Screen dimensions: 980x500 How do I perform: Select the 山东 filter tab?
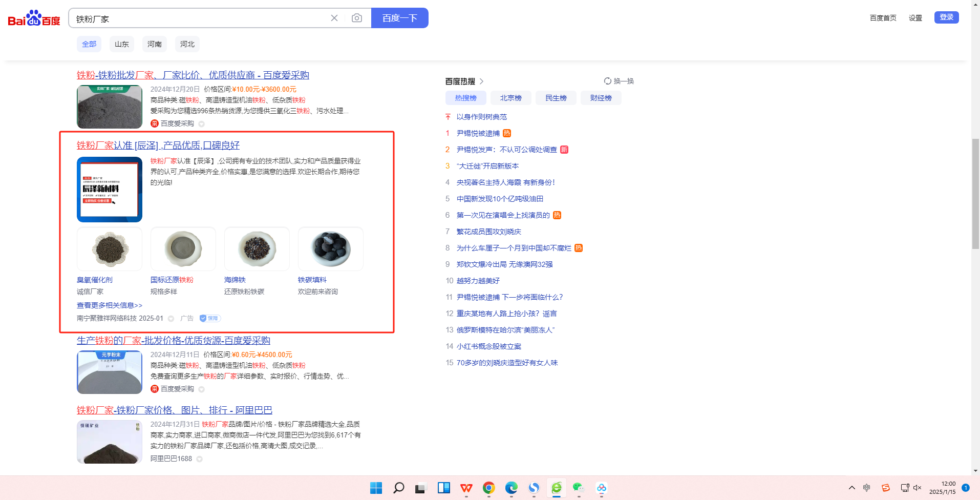click(122, 44)
